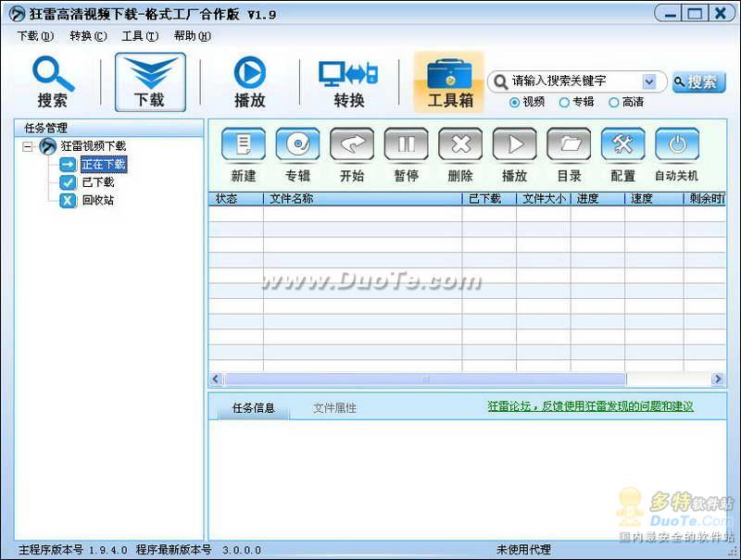Click the 已下载 column header
Screen dimensions: 741x560
[489, 199]
